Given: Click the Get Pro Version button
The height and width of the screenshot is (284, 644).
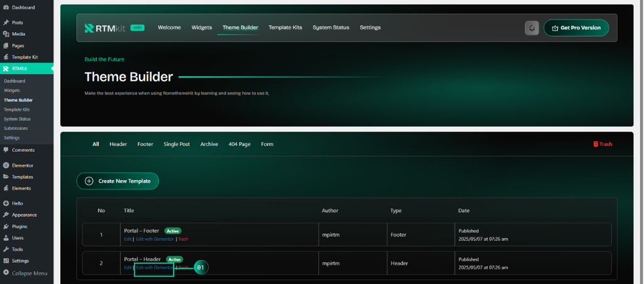Looking at the screenshot, I should pyautogui.click(x=576, y=28).
